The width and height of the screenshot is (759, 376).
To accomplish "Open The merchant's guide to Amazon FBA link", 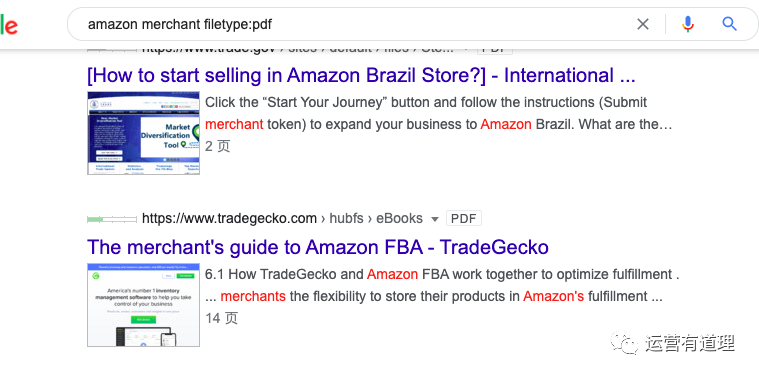I will click(x=318, y=247).
